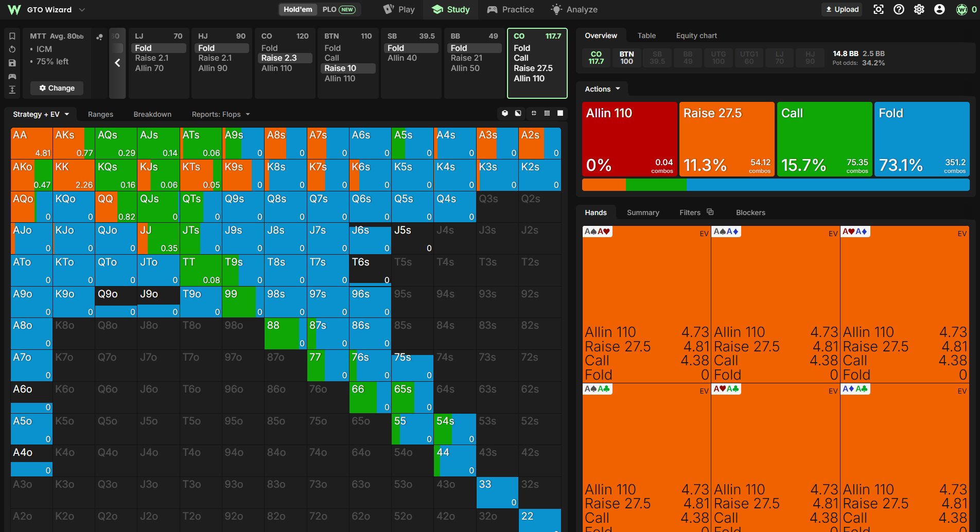Open the settings gear in the top bar
The width and height of the screenshot is (980, 532).
point(919,9)
